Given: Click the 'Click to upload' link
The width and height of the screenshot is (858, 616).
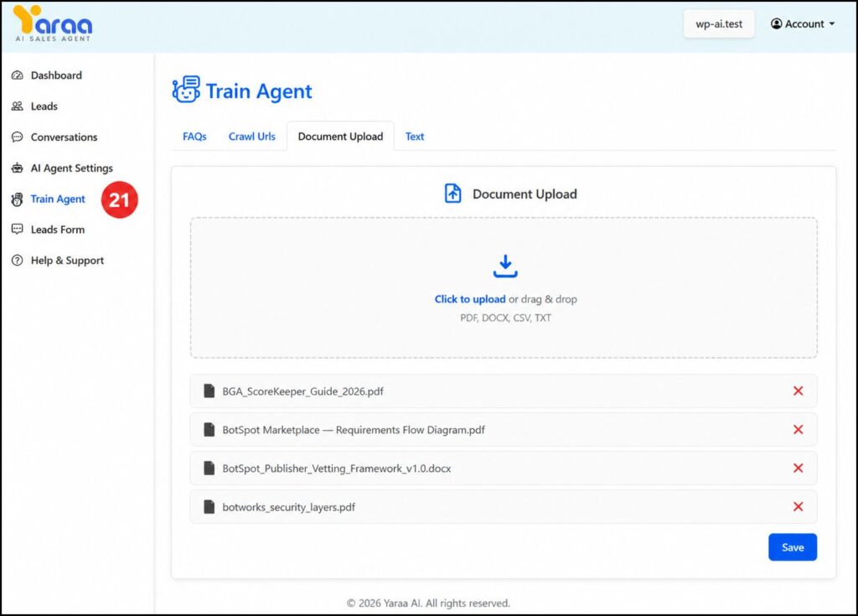Looking at the screenshot, I should click(x=470, y=299).
